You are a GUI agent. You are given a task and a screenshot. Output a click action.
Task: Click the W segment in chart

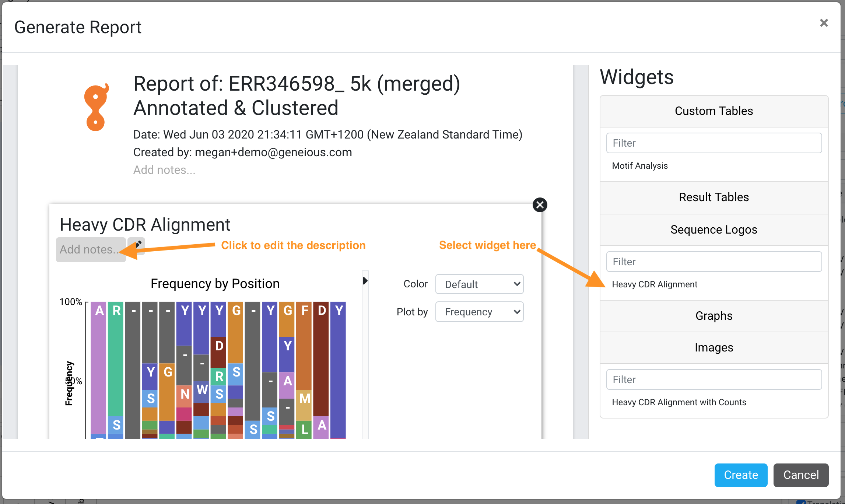pos(201,392)
